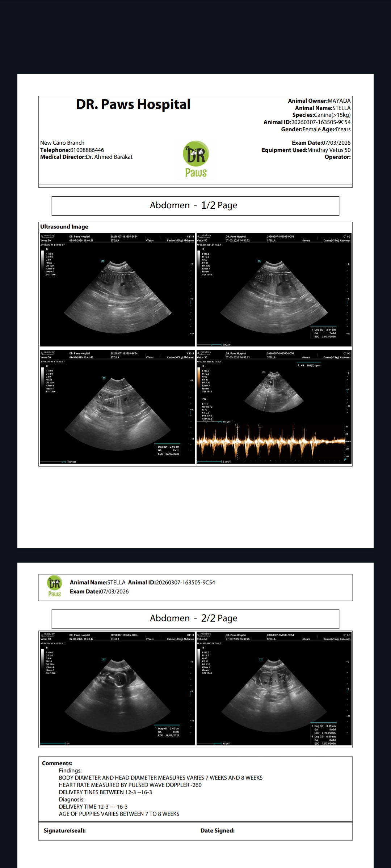Click the HR 262 bpm readout on Doppler image
Screen dimensions: 391x868
coord(309,366)
